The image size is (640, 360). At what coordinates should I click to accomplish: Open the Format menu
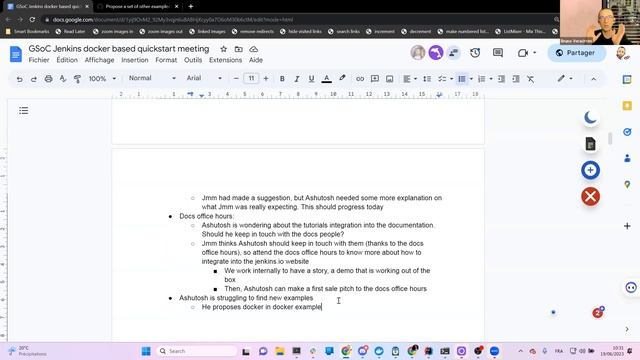[166, 60]
